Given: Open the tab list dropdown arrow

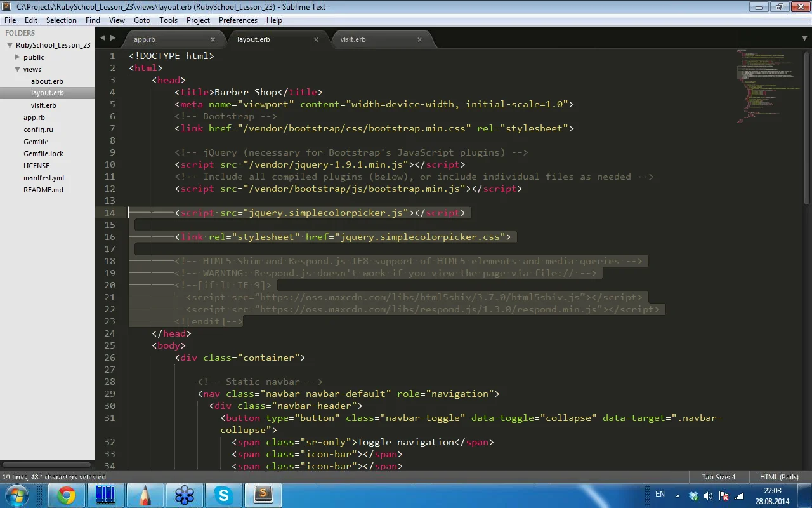Looking at the screenshot, I should pyautogui.click(x=804, y=39).
